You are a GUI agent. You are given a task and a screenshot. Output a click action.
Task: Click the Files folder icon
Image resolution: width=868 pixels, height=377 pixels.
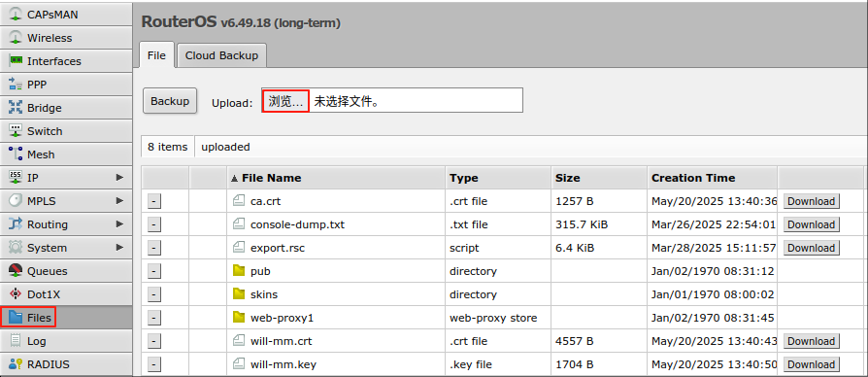tap(17, 317)
